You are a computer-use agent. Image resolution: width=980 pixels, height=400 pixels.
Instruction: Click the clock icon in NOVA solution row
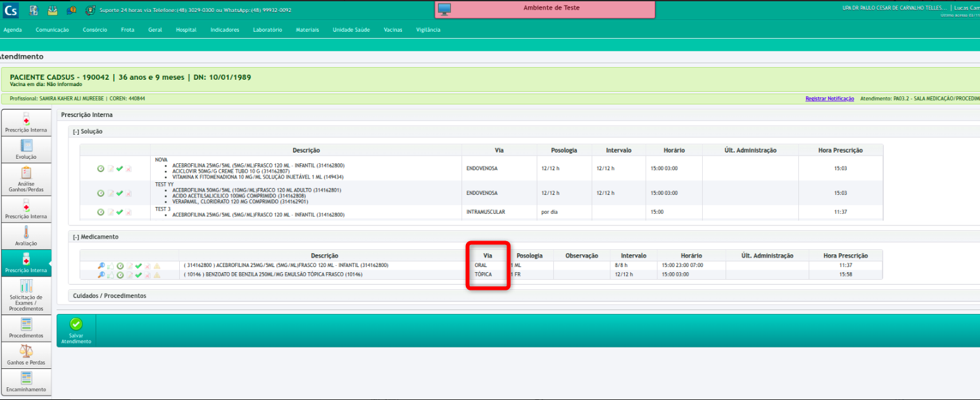101,169
